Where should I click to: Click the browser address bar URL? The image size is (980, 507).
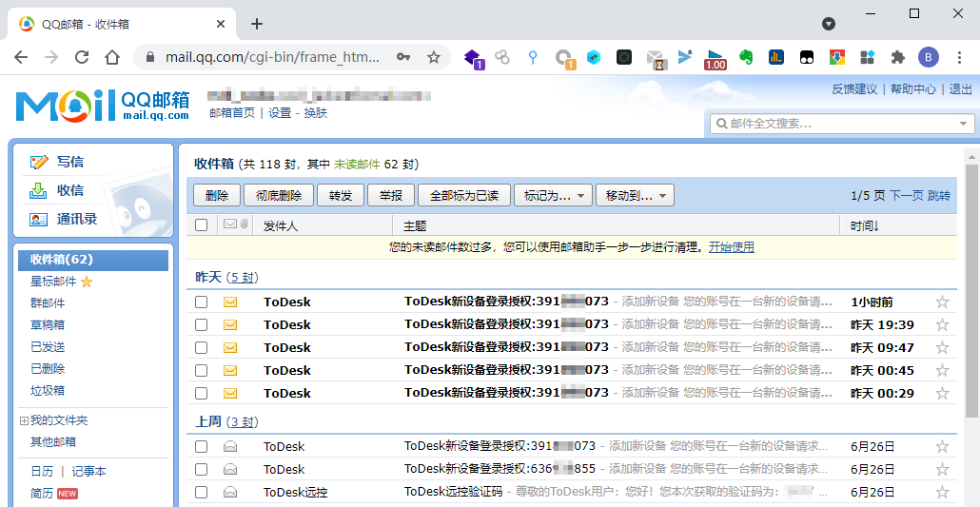click(x=272, y=57)
